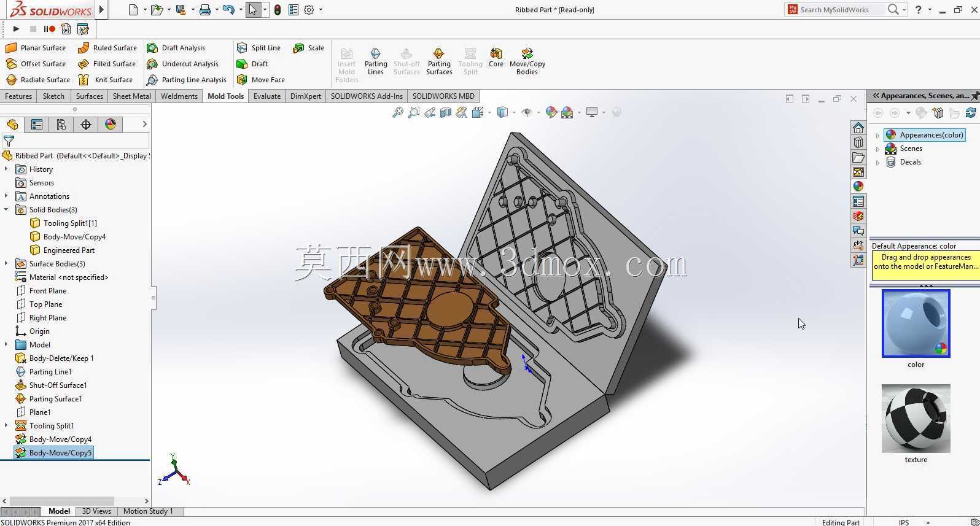This screenshot has height=526, width=980.
Task: Run Draft Analysis
Action: [x=176, y=48]
